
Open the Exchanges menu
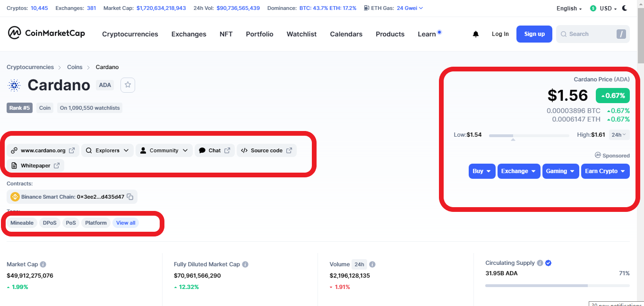tap(189, 34)
